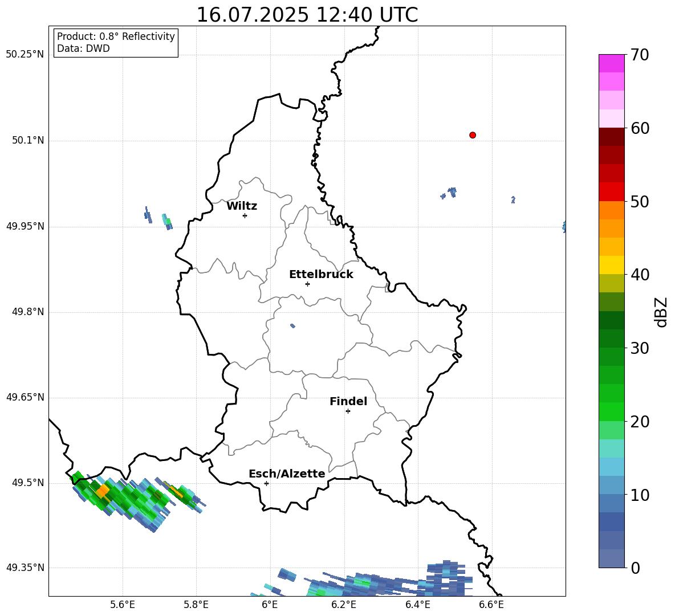Click the 5.6°E longitude label
The width and height of the screenshot is (675, 616).
tap(123, 605)
